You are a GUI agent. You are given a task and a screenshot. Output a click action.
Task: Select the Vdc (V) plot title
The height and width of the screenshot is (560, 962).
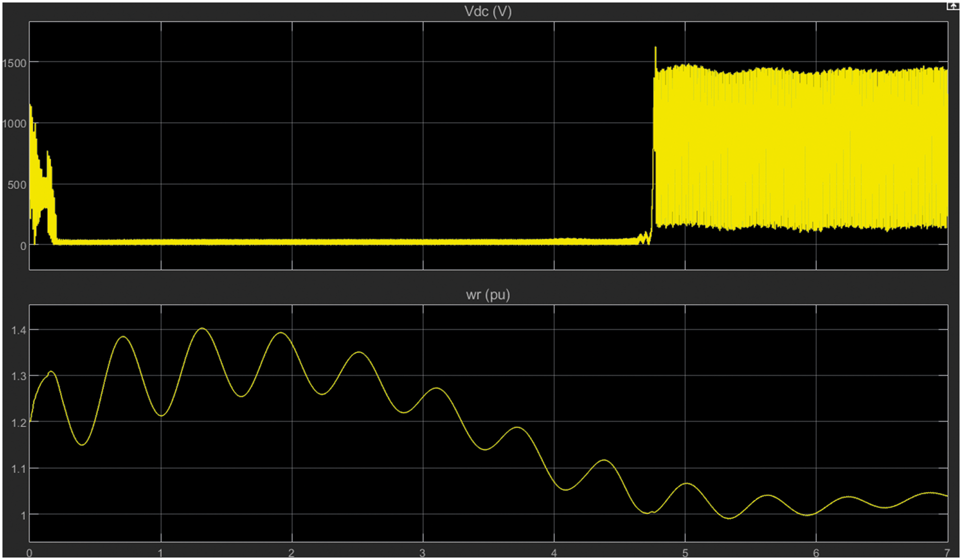pos(487,11)
